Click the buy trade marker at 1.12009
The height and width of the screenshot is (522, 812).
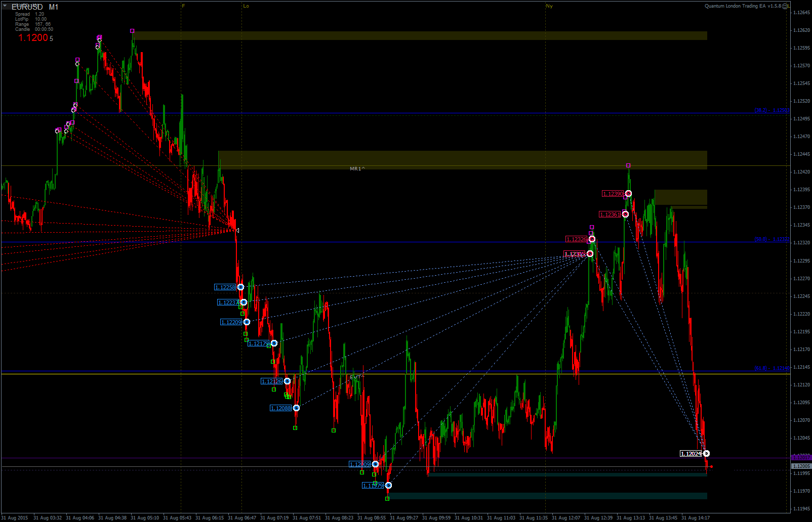coord(375,464)
